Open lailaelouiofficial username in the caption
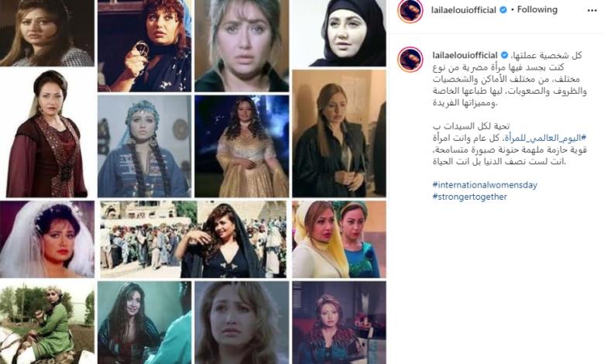 tap(465, 56)
